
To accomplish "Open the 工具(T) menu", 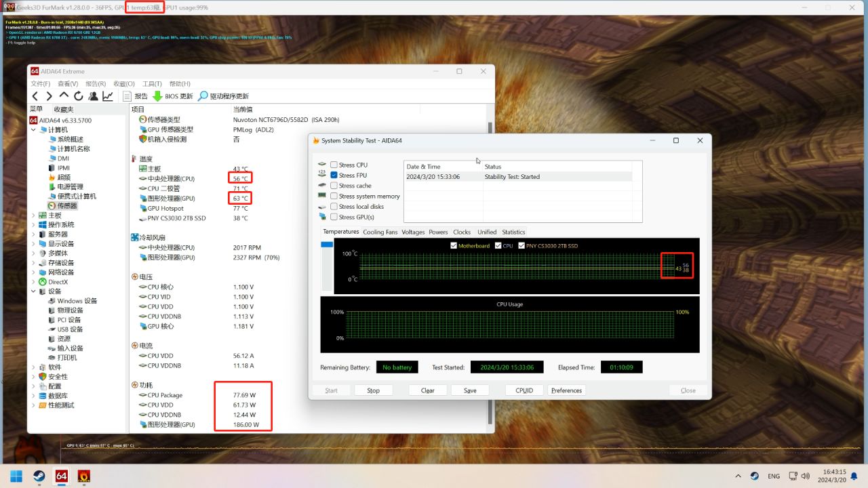I will 152,83.
